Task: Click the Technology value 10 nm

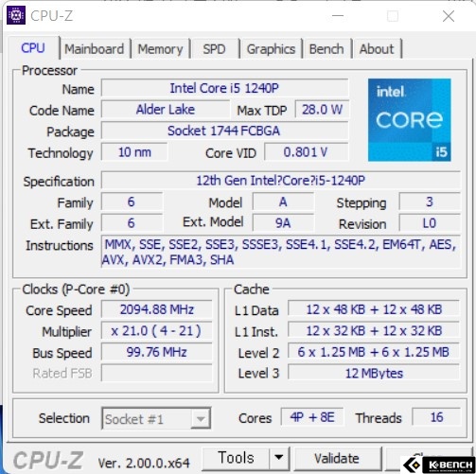Action: tap(134, 152)
